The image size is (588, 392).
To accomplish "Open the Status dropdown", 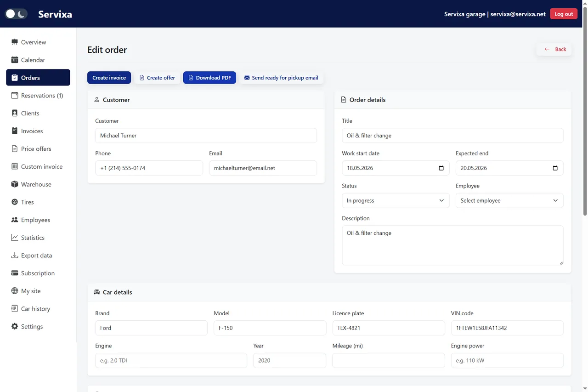I will pyautogui.click(x=396, y=200).
